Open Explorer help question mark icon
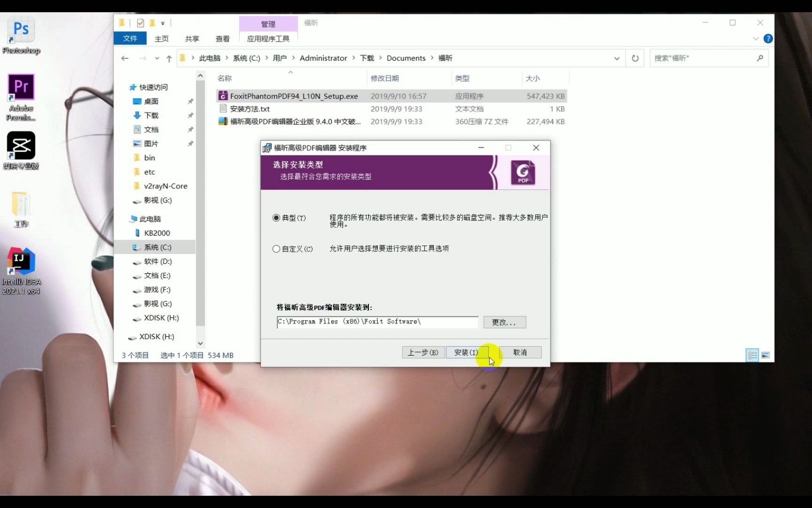The image size is (812, 508). [x=768, y=39]
